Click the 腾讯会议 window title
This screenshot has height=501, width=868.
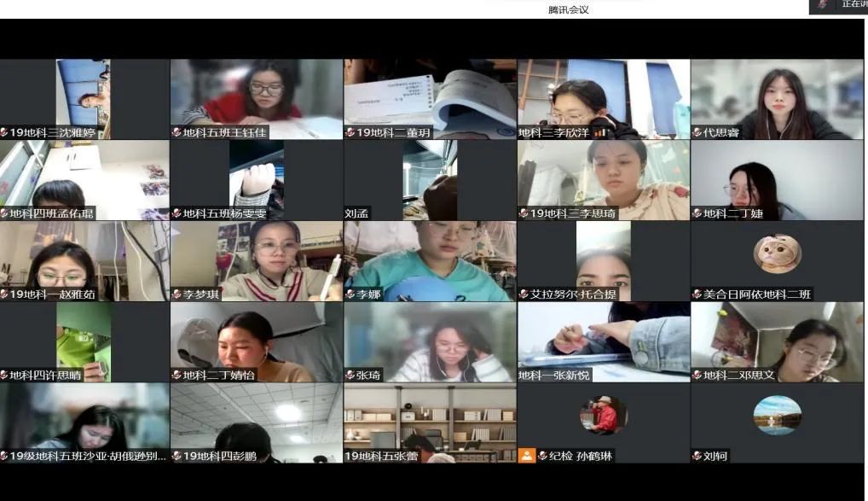point(568,10)
